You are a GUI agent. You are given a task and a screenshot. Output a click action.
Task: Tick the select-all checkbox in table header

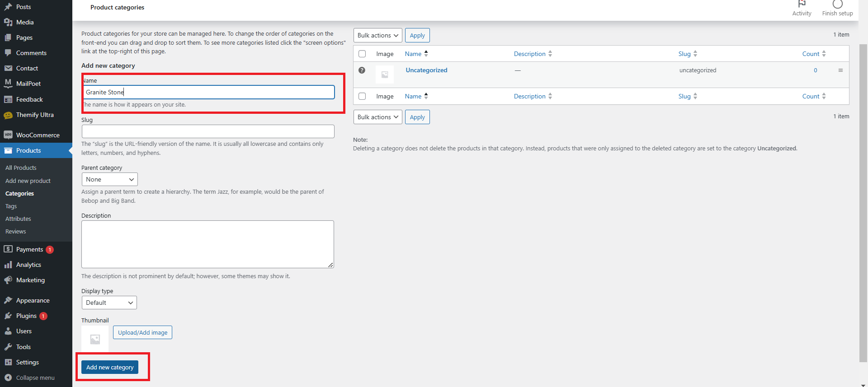click(362, 54)
